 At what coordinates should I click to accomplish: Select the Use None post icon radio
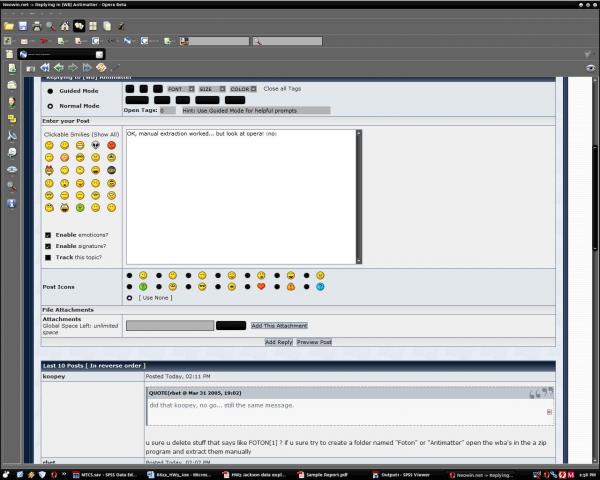click(129, 298)
